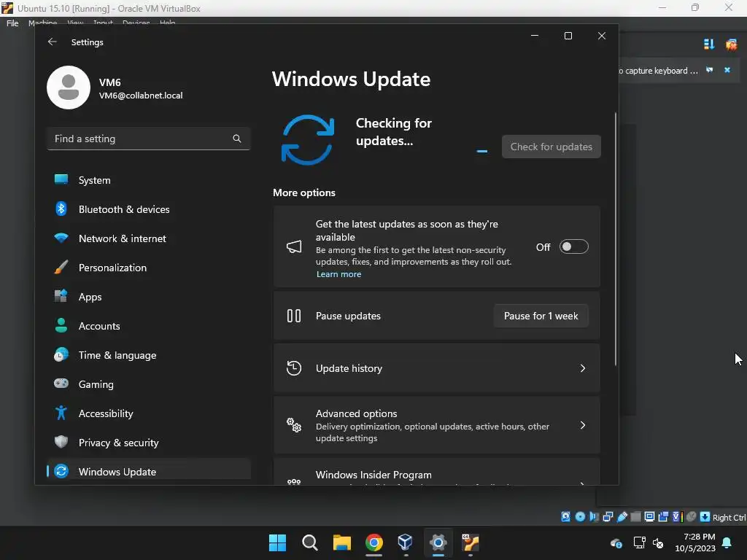
Task: Click the Gaming controller icon
Action: (61, 384)
